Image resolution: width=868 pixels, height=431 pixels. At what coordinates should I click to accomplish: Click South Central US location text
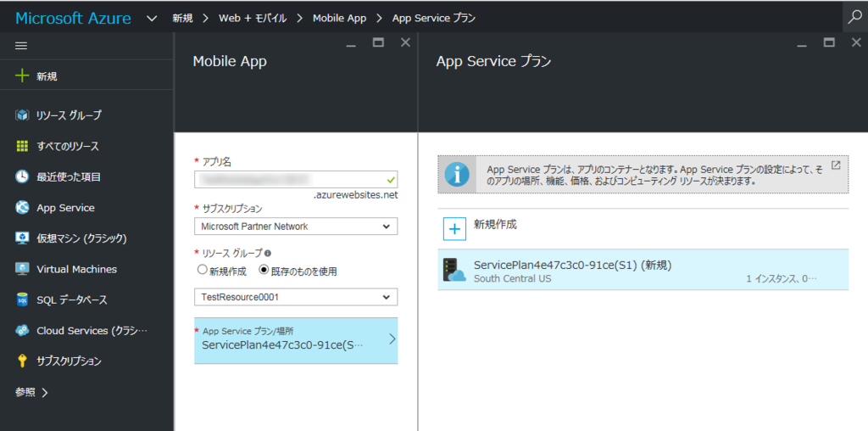[513, 278]
